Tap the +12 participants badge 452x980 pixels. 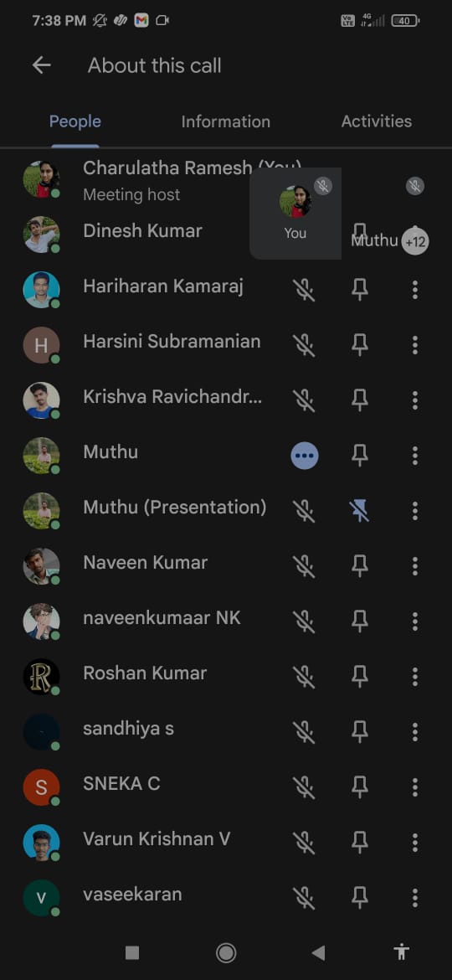click(415, 241)
